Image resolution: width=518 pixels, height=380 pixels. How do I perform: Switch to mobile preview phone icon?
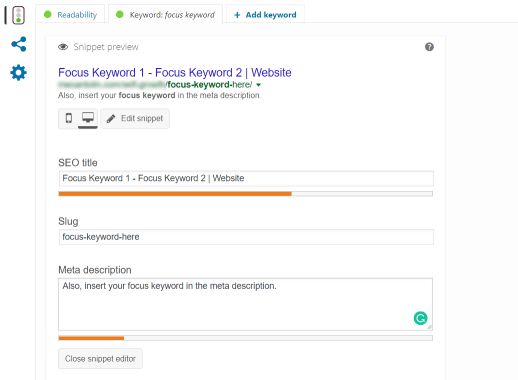(x=69, y=118)
